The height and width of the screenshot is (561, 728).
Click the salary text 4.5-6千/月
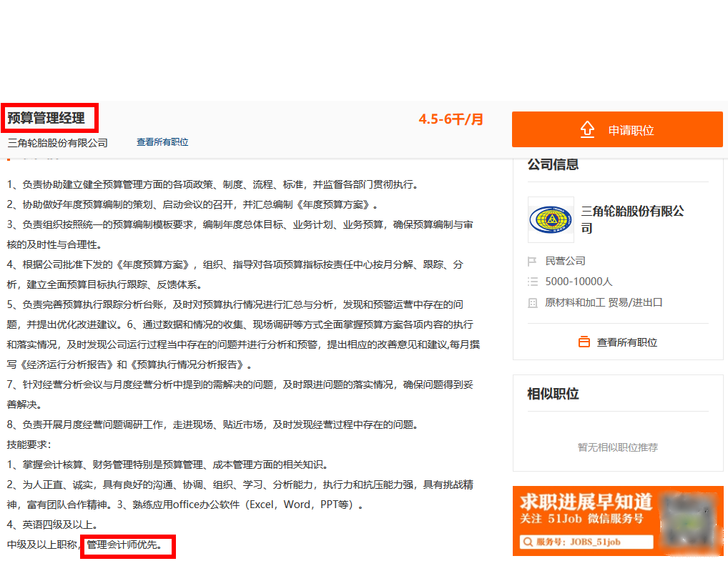[x=450, y=120]
